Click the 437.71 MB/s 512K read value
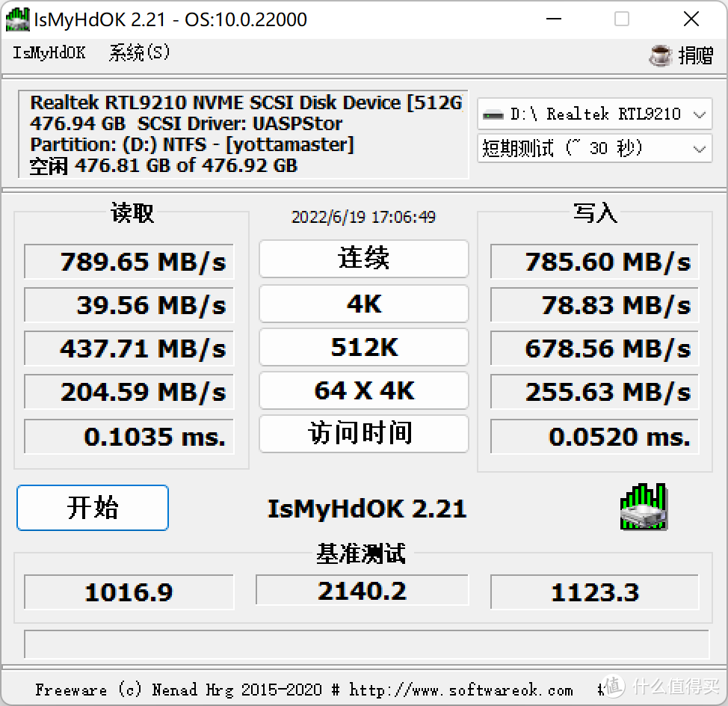728x706 pixels. click(129, 349)
